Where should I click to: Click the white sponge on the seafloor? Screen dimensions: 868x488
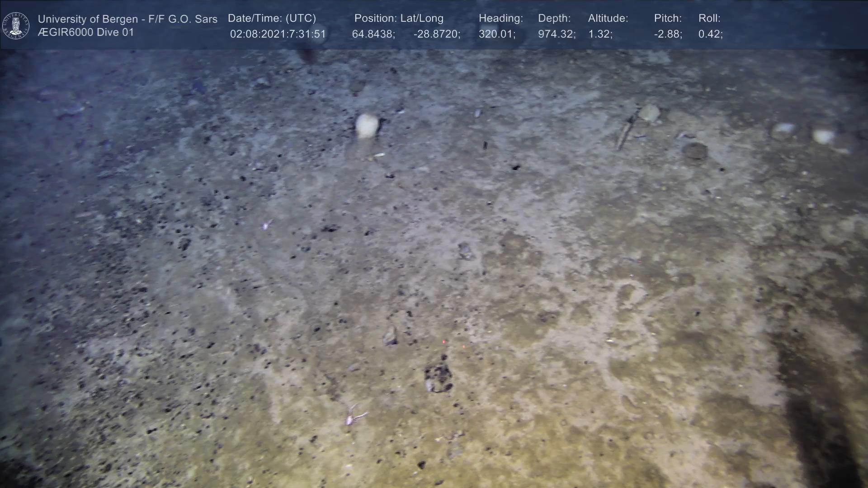366,125
